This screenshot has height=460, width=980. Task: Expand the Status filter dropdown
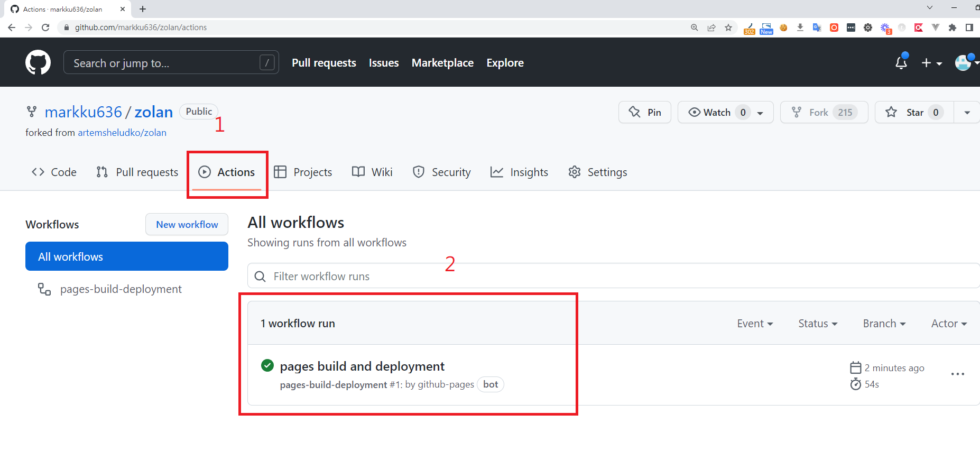(x=818, y=324)
